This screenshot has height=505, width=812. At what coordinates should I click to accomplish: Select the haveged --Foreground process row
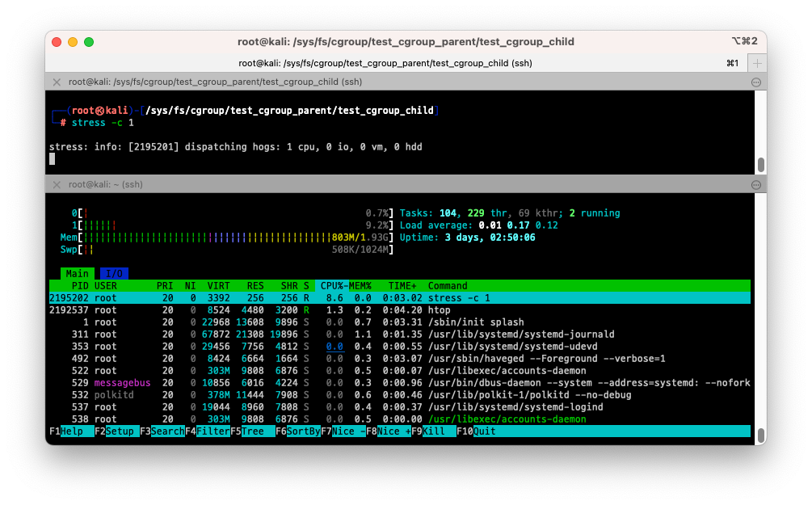coord(400,359)
